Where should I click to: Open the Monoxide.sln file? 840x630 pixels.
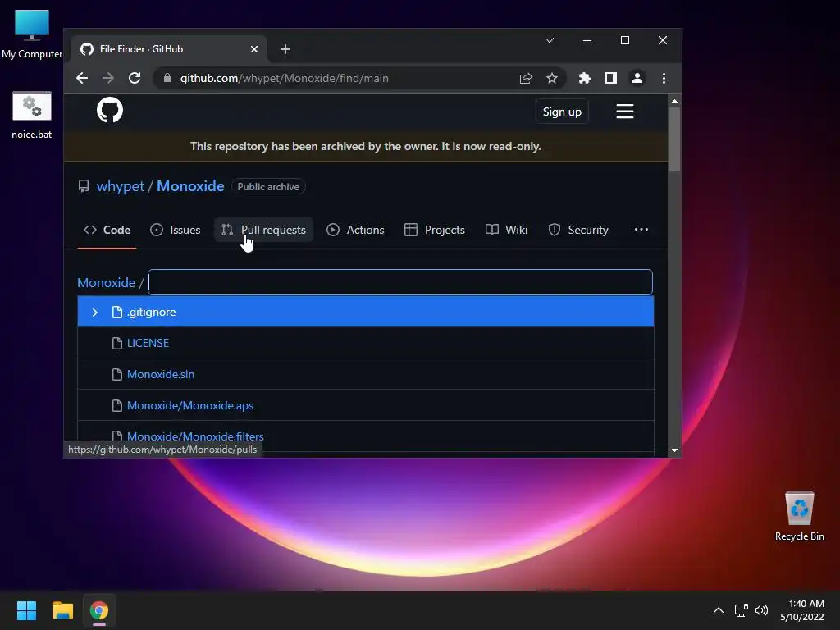click(x=161, y=374)
